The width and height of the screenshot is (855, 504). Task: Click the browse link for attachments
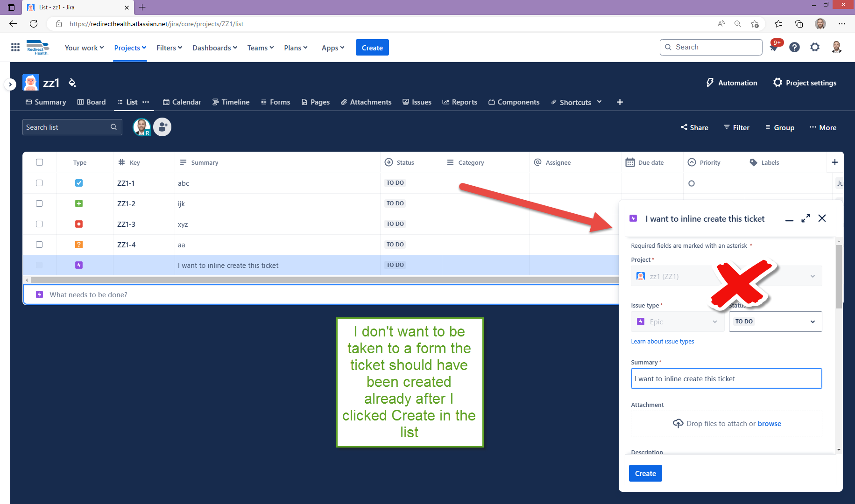(769, 424)
